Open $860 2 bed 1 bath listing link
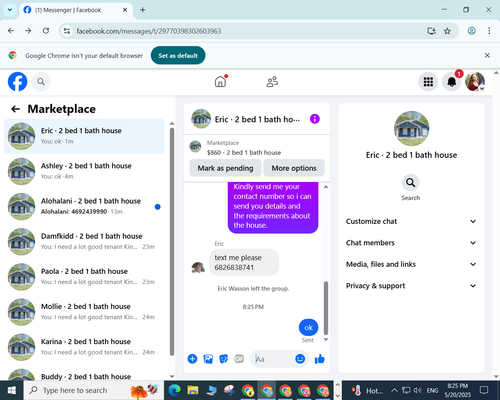Image resolution: width=500 pixels, height=400 pixels. (x=244, y=152)
